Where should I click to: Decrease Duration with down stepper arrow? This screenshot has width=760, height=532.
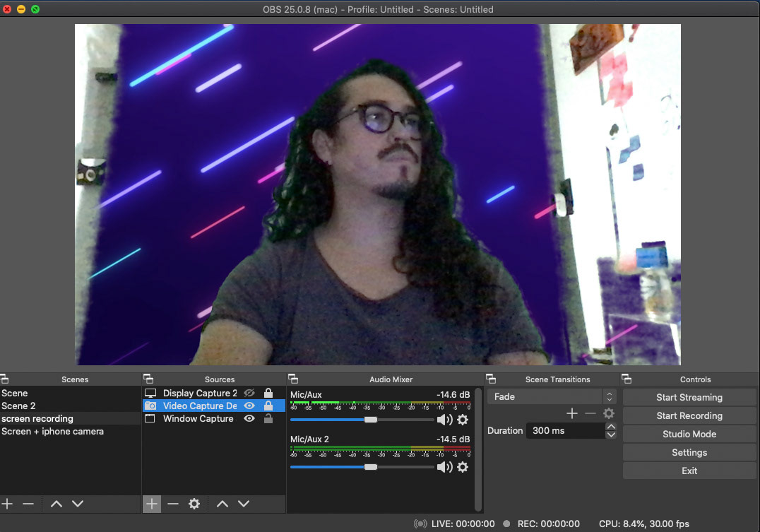click(x=611, y=435)
